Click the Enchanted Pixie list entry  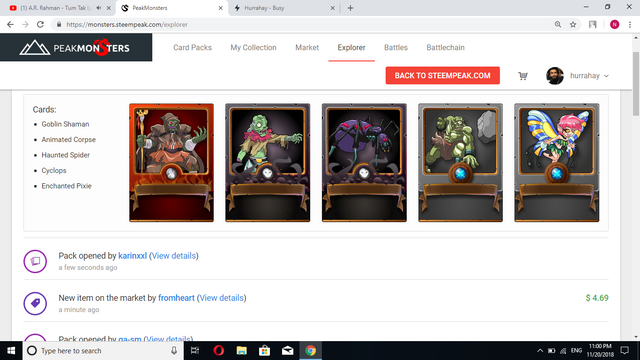(x=67, y=186)
